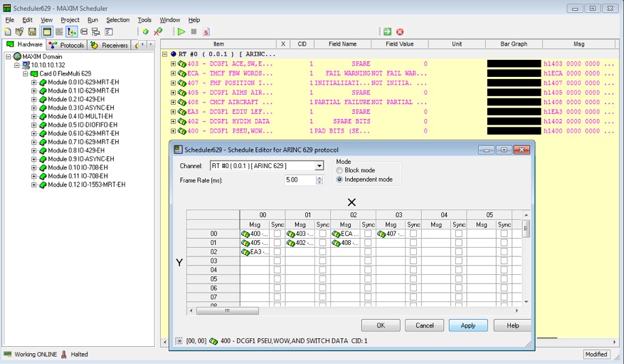Click the Frame Rate stepper arrows

click(x=319, y=180)
